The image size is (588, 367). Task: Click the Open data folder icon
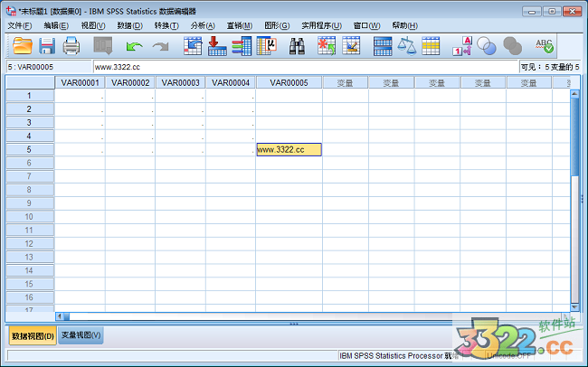click(x=22, y=45)
